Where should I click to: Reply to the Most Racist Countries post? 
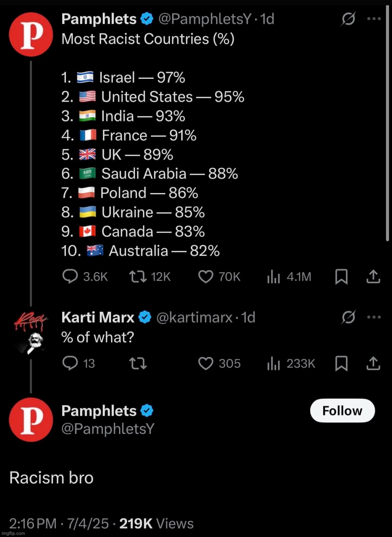pos(69,277)
